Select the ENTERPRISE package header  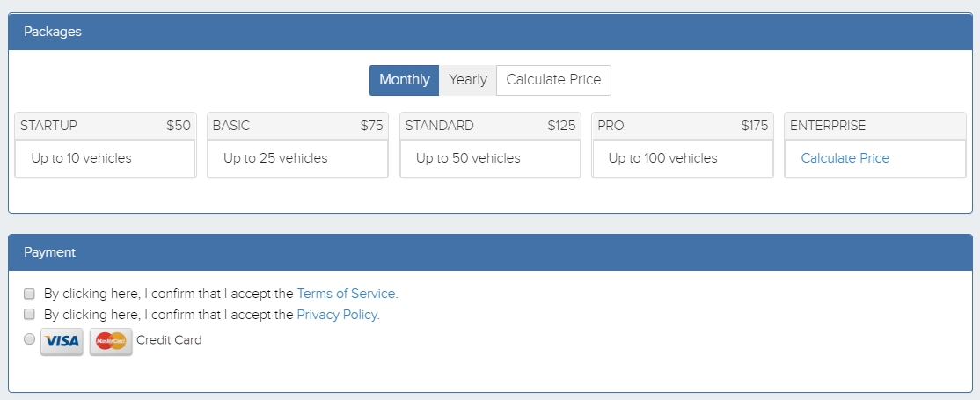point(875,126)
